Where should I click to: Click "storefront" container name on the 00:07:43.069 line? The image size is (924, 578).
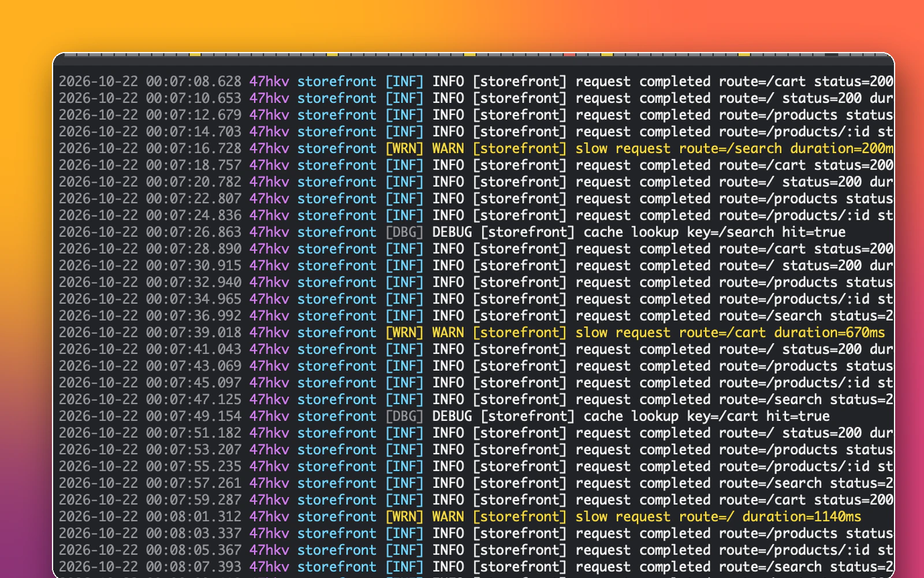click(x=337, y=366)
